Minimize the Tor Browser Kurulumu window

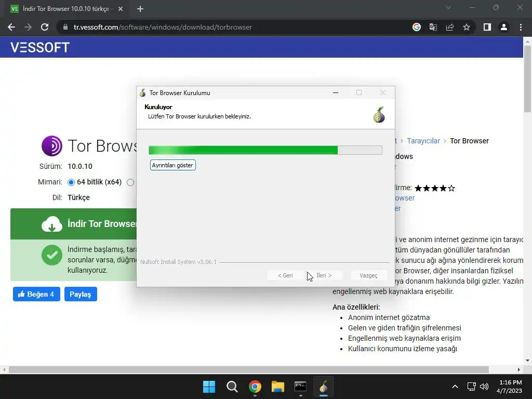[x=336, y=92]
